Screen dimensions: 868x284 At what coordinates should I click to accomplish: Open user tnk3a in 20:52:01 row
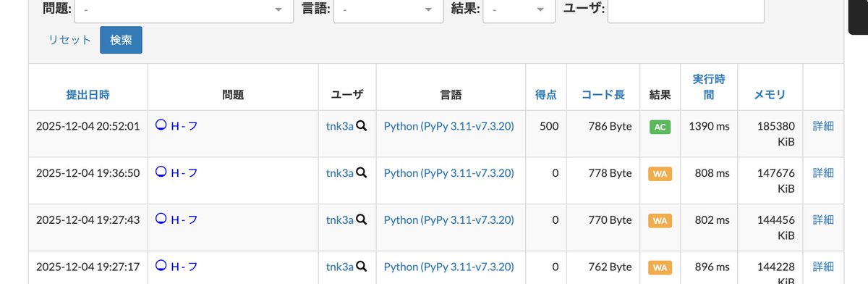[x=340, y=126]
